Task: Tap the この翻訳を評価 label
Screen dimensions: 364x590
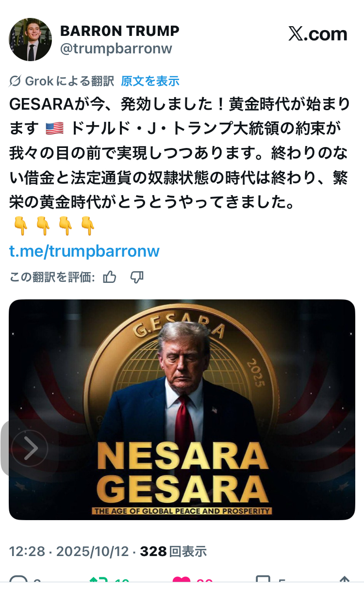Action: coord(52,277)
